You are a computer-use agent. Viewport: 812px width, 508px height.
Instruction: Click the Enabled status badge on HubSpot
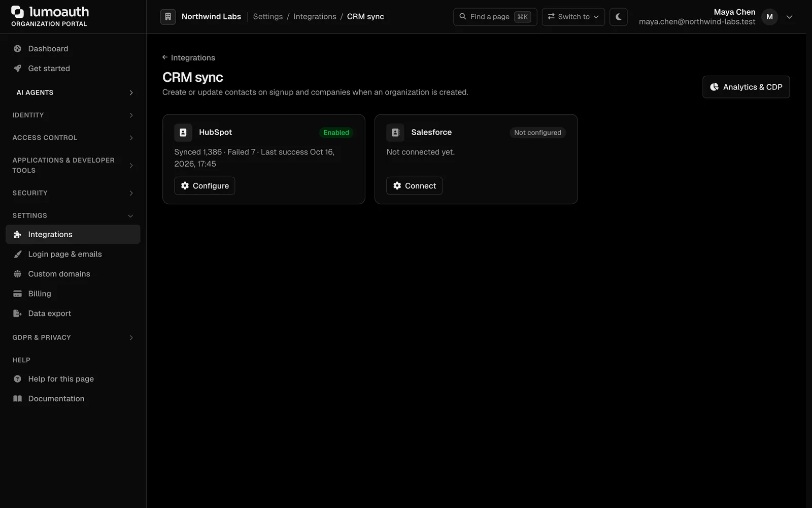(336, 133)
